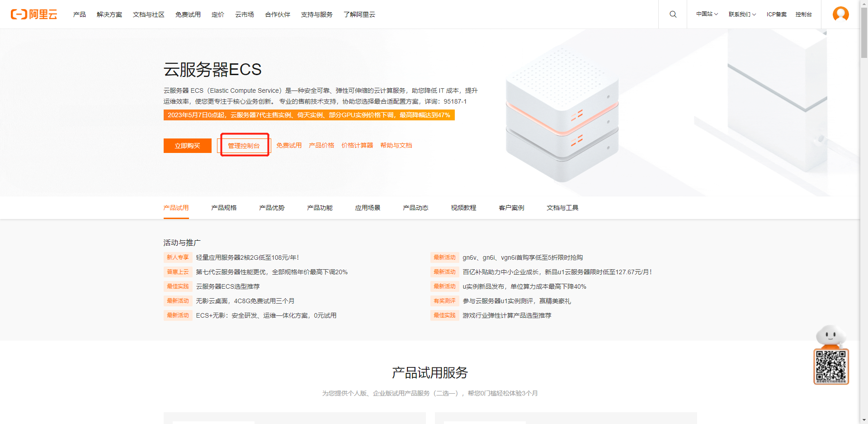
Task: Expand the 中国站 region dropdown
Action: point(707,14)
